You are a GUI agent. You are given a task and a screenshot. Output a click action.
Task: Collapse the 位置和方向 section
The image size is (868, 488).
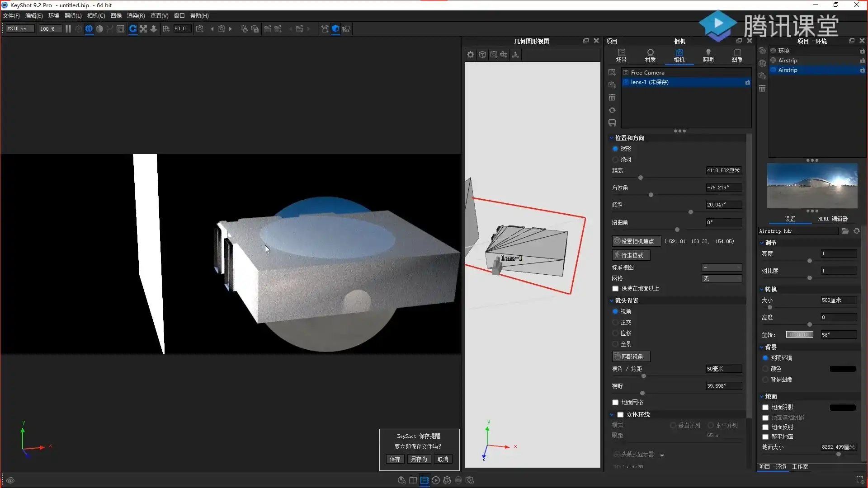612,138
